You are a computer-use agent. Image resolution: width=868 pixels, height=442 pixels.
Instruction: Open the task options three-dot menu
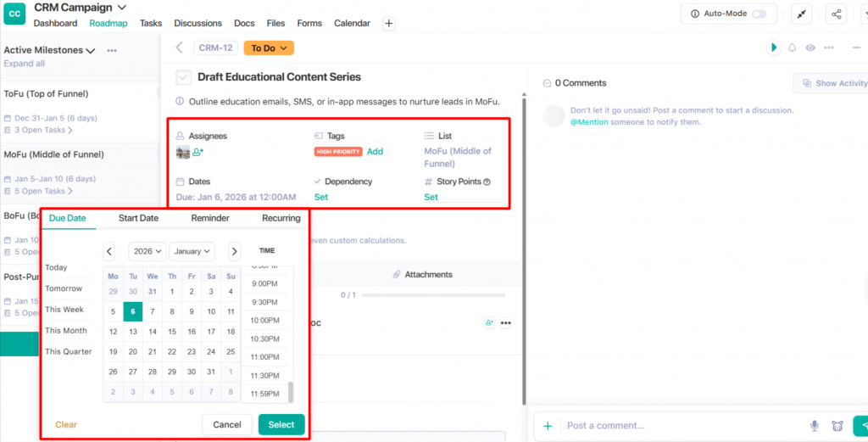point(829,48)
